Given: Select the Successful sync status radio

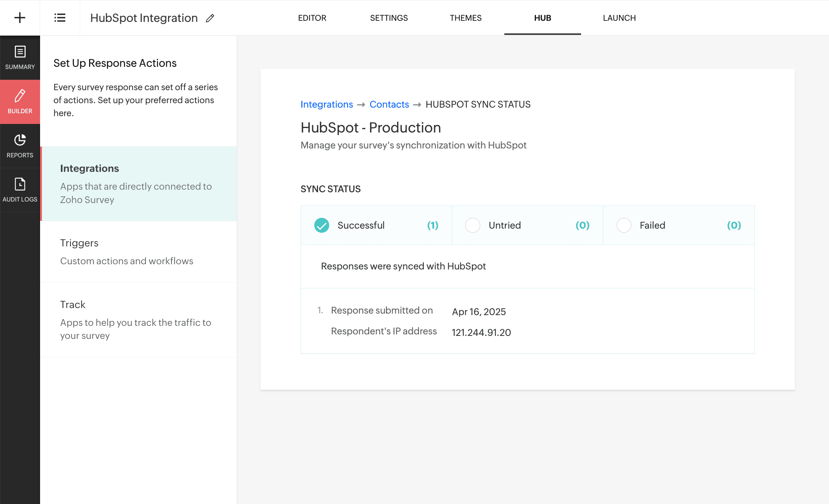Looking at the screenshot, I should [322, 225].
